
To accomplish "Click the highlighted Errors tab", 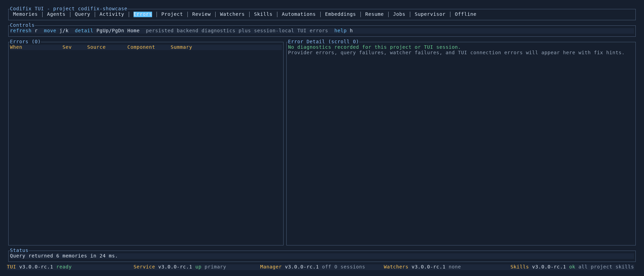I will pyautogui.click(x=143, y=14).
